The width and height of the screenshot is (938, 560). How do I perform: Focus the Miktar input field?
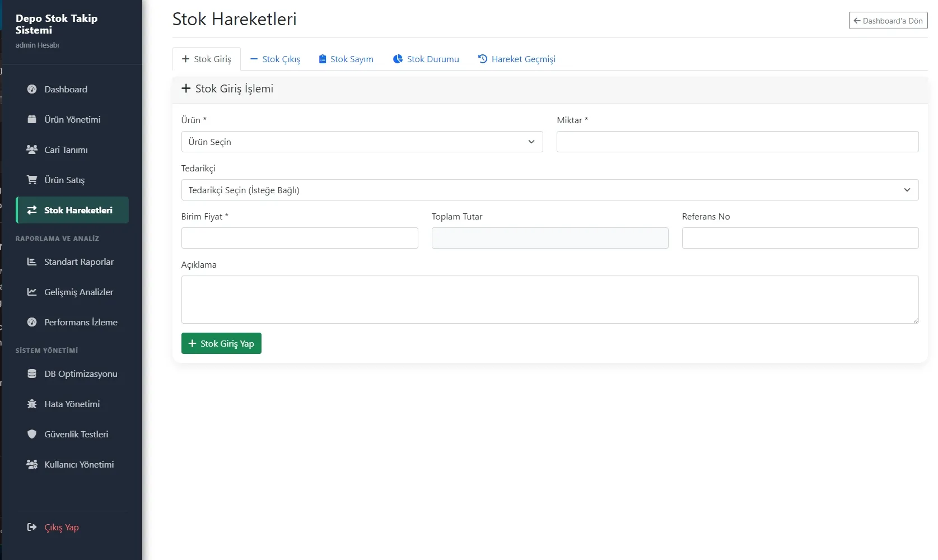click(x=737, y=142)
